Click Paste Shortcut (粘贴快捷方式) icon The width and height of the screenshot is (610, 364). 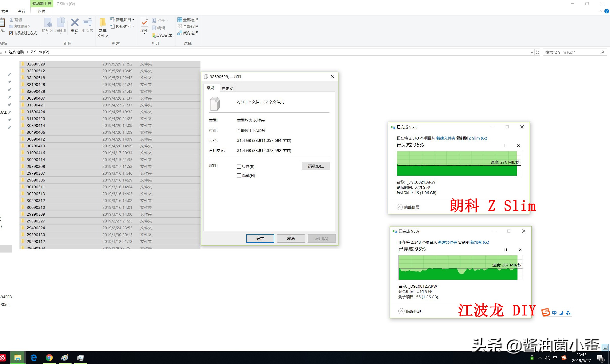11,33
